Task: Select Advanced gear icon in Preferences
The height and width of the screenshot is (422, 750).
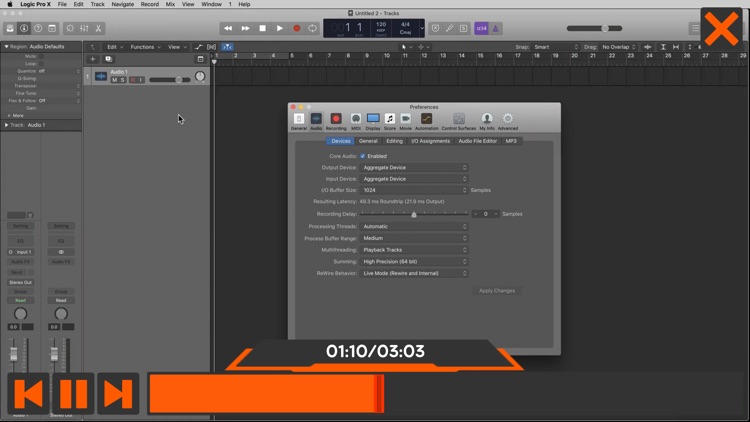Action: (x=507, y=122)
